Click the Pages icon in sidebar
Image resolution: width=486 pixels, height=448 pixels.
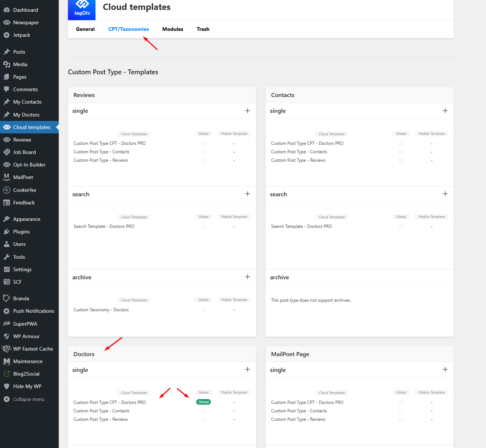7,77
